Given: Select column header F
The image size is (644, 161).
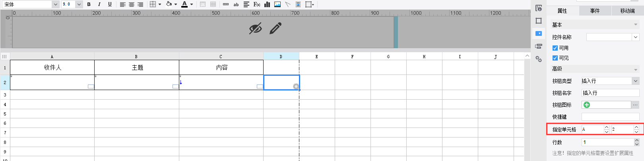Looking at the screenshot, I should (353, 57).
